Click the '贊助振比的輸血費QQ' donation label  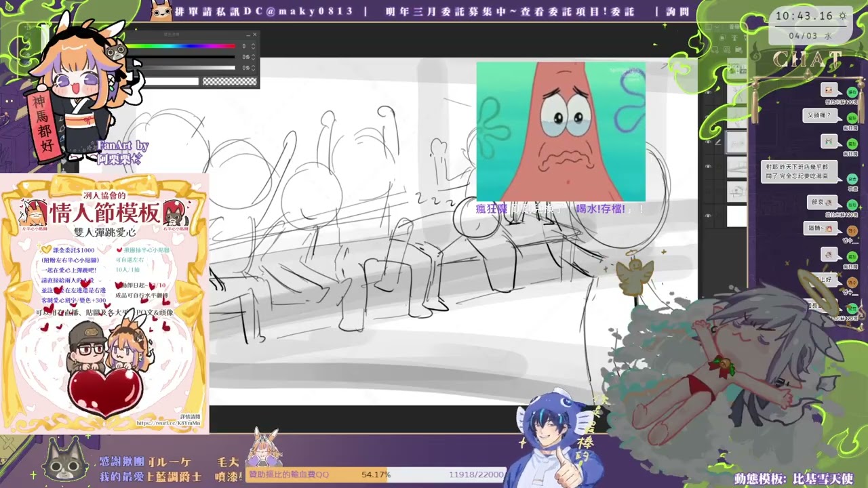289,475
